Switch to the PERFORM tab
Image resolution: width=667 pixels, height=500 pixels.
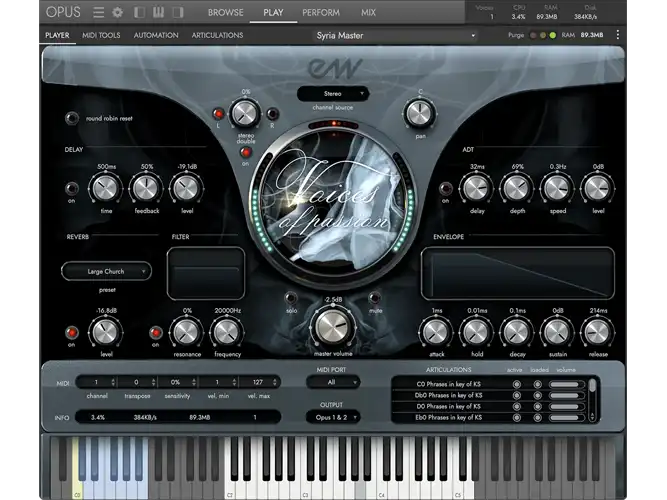point(321,12)
